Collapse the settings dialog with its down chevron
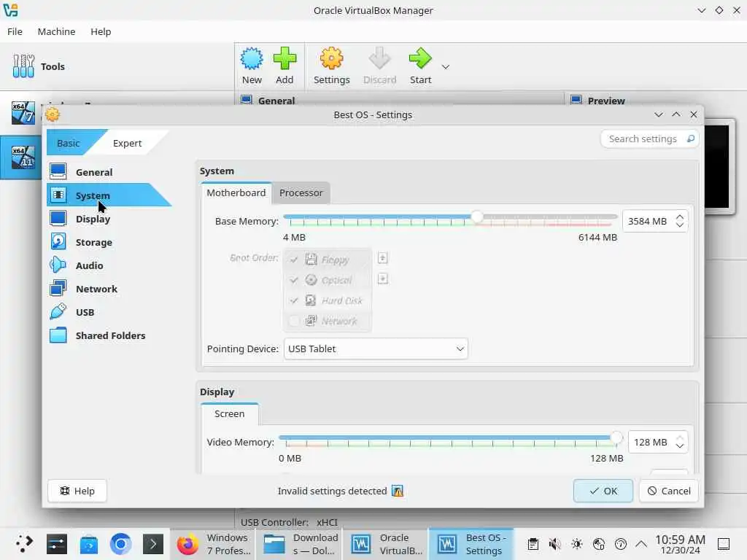 pyautogui.click(x=659, y=114)
